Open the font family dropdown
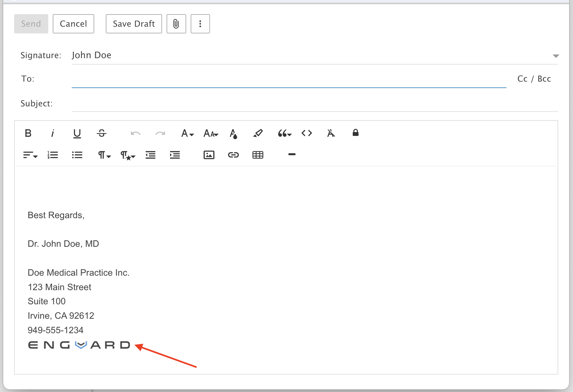 187,133
